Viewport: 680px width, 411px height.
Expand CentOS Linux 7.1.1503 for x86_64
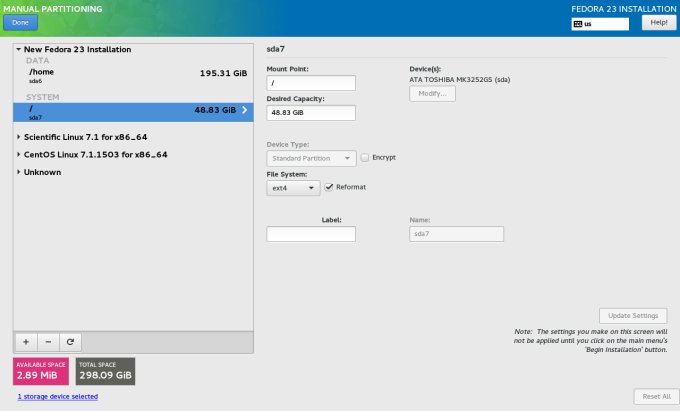[19, 155]
